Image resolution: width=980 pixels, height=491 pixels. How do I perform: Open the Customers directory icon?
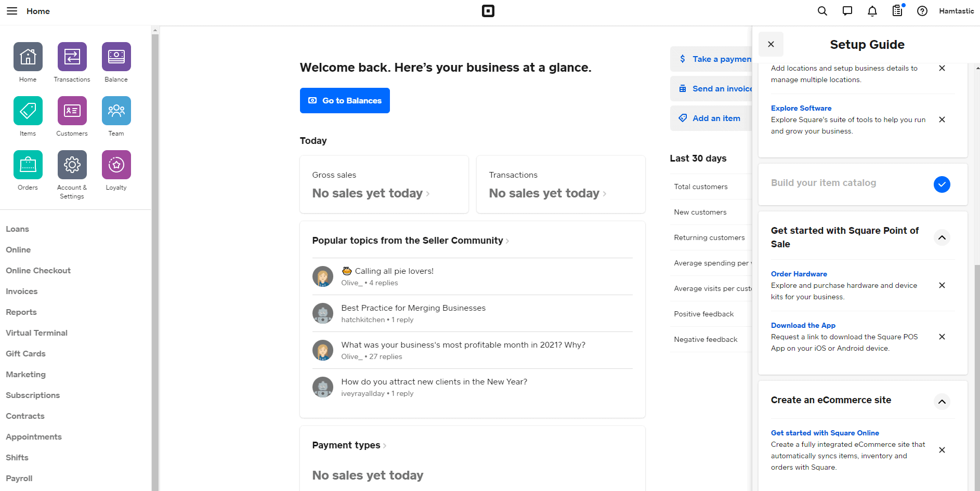click(x=72, y=111)
